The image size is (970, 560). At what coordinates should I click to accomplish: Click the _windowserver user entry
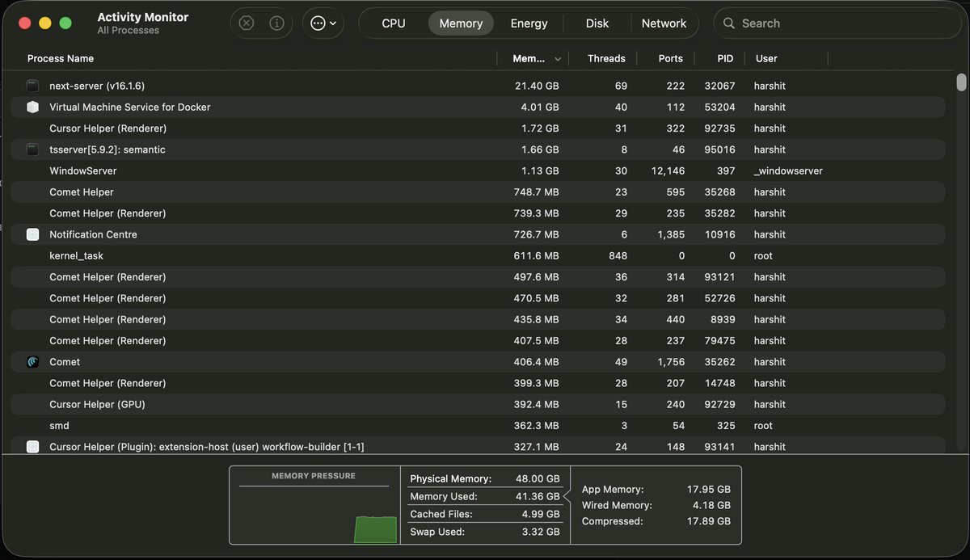point(788,171)
